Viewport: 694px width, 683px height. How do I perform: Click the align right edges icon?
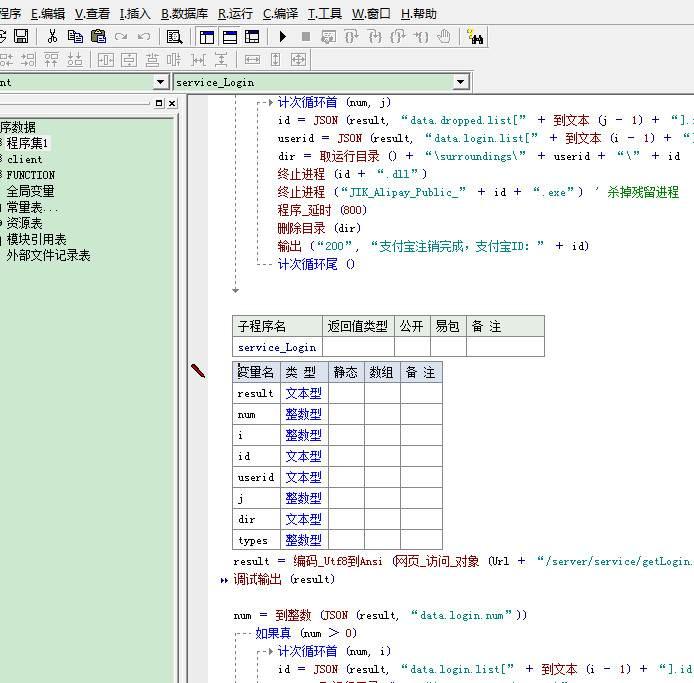tap(29, 59)
